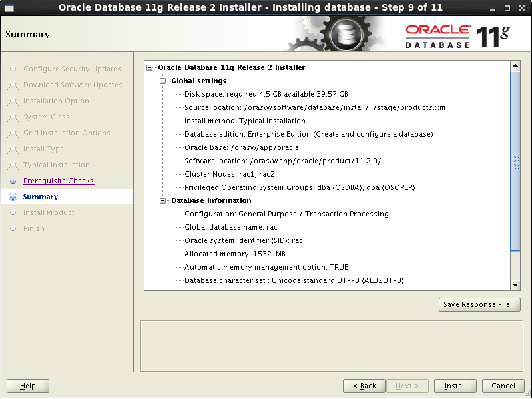Select the Cluster Nodes: rac1, rac2 row

coord(229,174)
